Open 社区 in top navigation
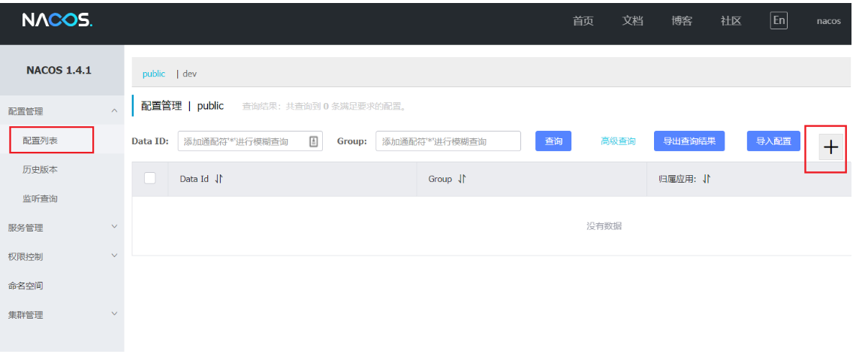The width and height of the screenshot is (868, 357). coord(731,21)
